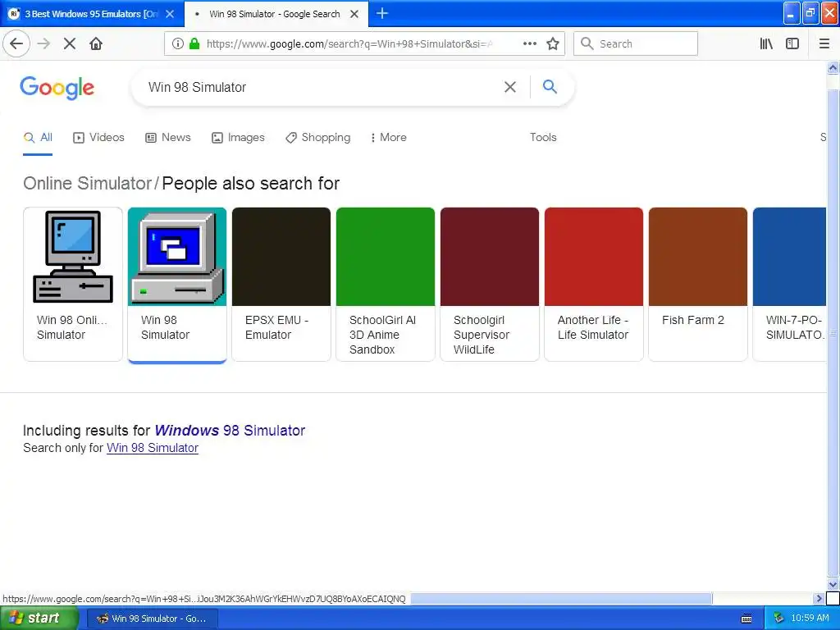Image resolution: width=840 pixels, height=630 pixels.
Task: Stop loading the page
Action: (x=70, y=43)
